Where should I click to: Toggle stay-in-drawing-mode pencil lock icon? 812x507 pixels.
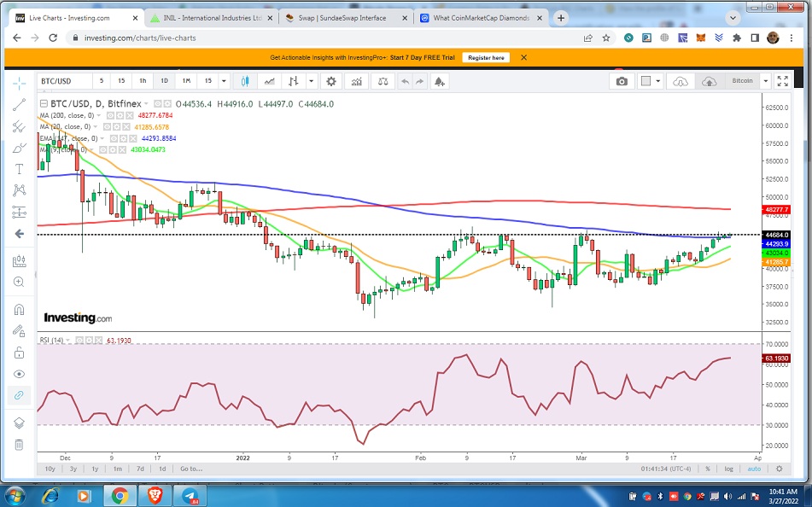click(x=19, y=331)
